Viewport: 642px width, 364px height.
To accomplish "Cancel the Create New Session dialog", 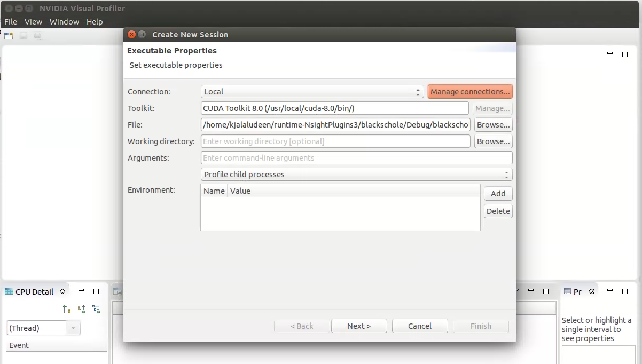I will coord(419,326).
